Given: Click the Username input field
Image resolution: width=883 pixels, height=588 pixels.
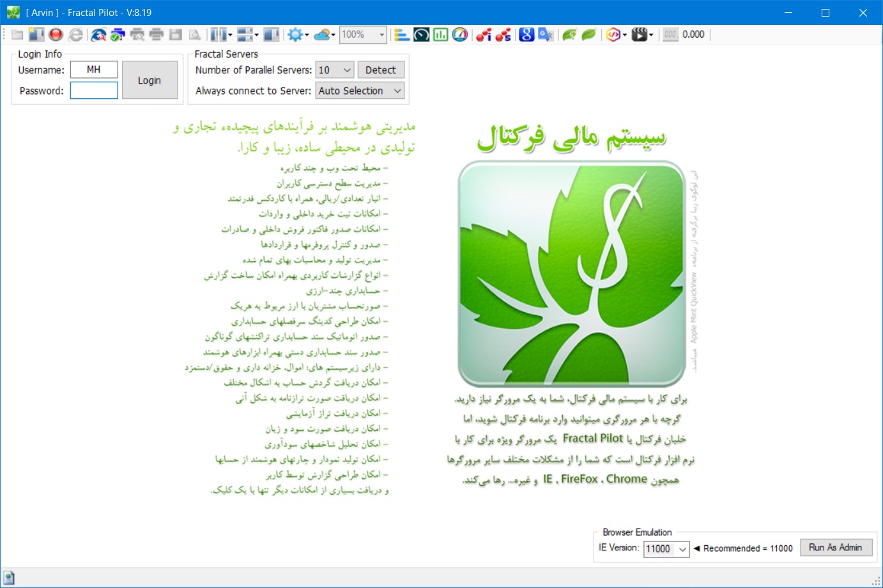Looking at the screenshot, I should (x=94, y=70).
